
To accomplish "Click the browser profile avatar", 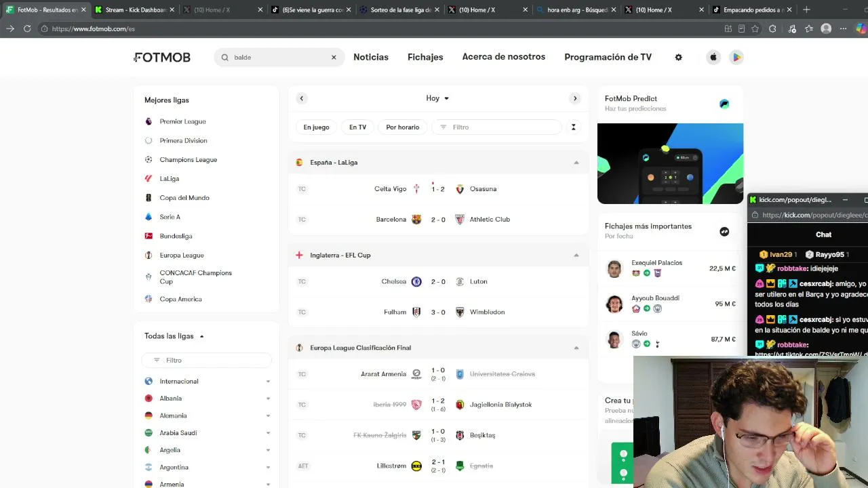I will pos(826,28).
